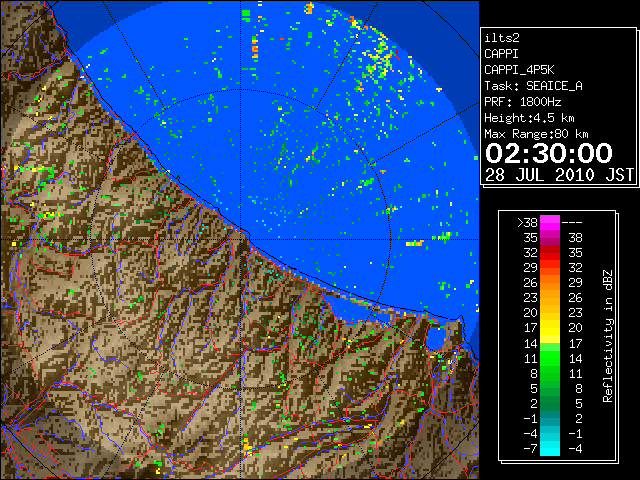Click the cyan -7 dBZ legend color

point(550,448)
